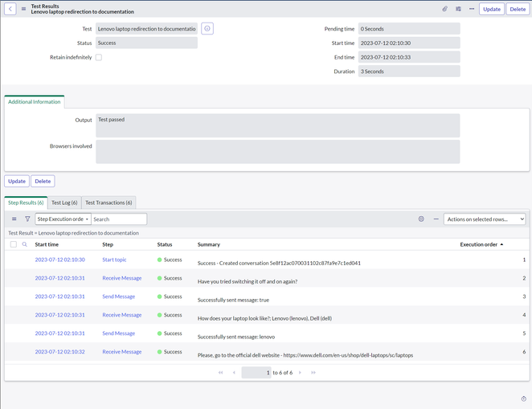Open column search magnifier icon
Viewport: 532px width, 409px height.
(x=24, y=244)
